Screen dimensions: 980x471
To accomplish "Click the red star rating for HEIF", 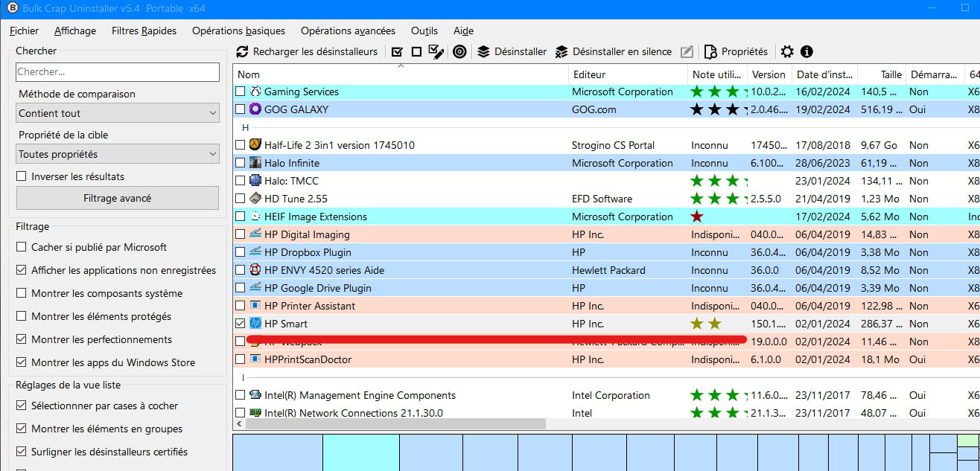I will point(697,217).
